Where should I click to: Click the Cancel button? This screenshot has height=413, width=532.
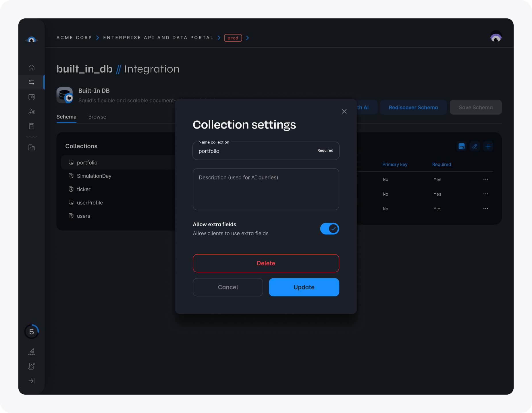point(228,287)
